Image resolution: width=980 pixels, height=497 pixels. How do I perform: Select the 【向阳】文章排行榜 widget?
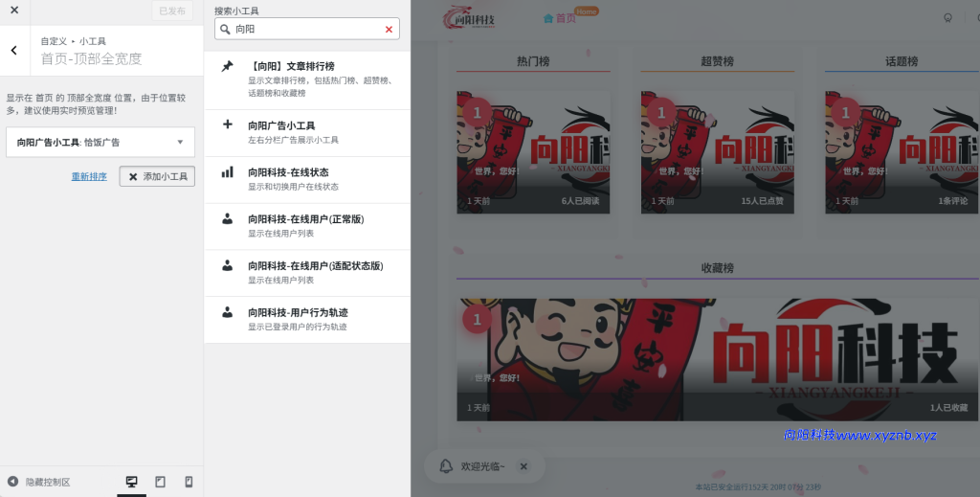[307, 80]
